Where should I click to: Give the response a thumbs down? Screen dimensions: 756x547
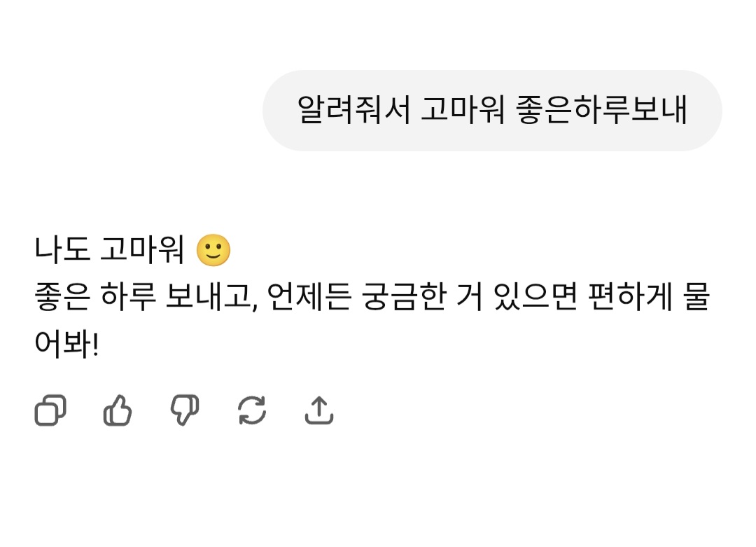click(x=185, y=410)
